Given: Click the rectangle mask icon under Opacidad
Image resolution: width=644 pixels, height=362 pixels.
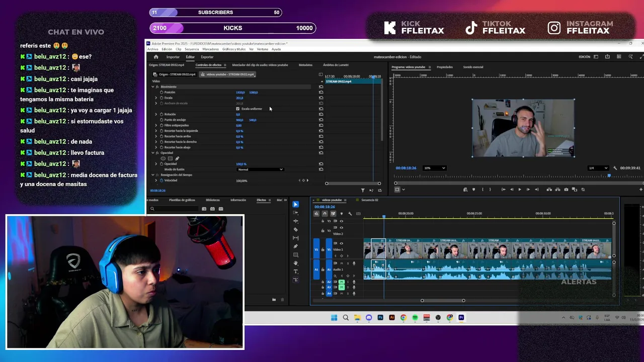Looking at the screenshot, I should pyautogui.click(x=170, y=158).
